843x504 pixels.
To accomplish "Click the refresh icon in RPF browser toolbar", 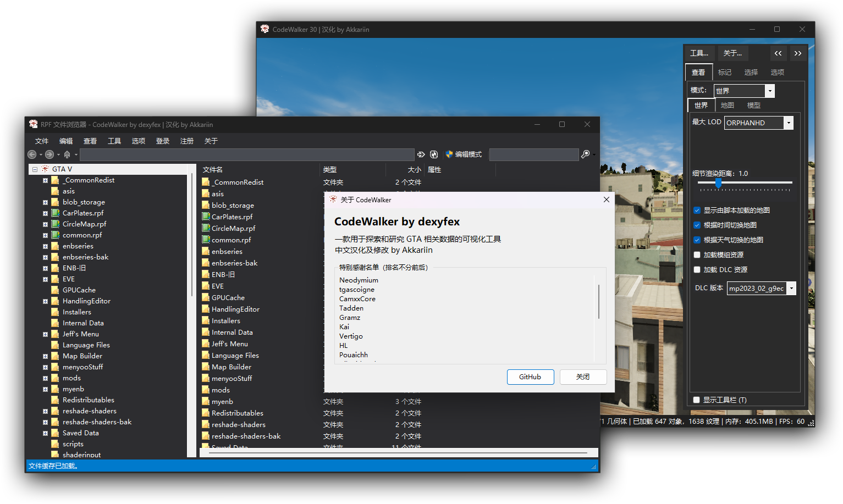I will [x=434, y=154].
